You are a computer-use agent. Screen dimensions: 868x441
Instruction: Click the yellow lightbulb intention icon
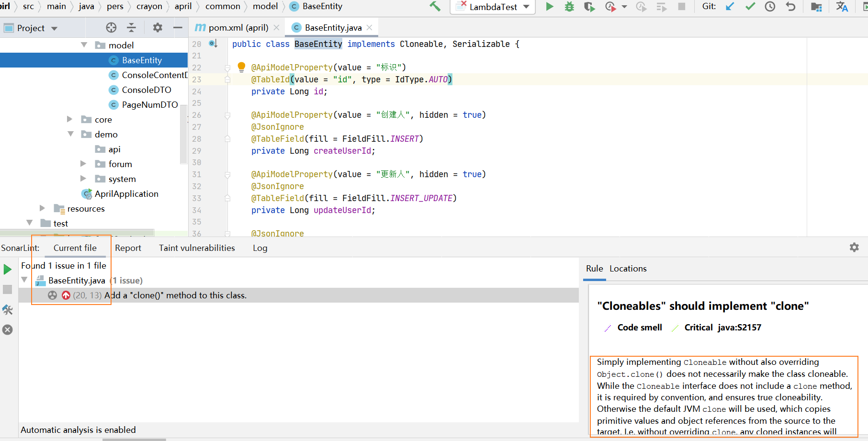(241, 67)
